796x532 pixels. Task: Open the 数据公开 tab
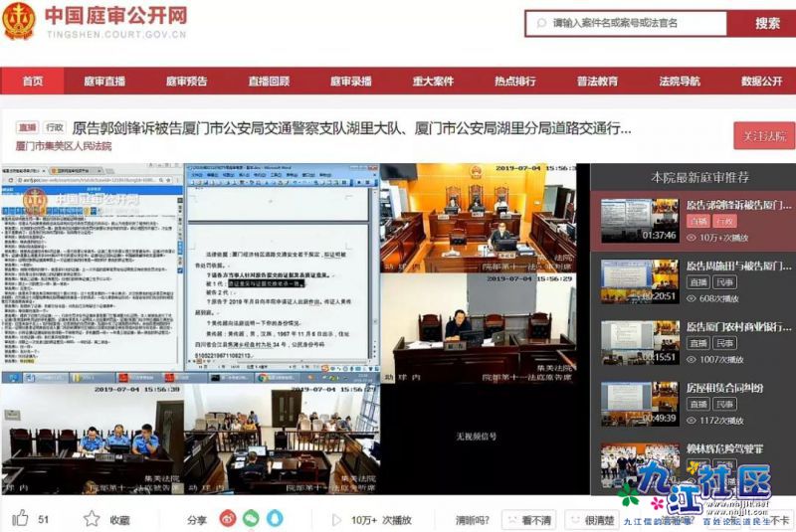coord(762,82)
